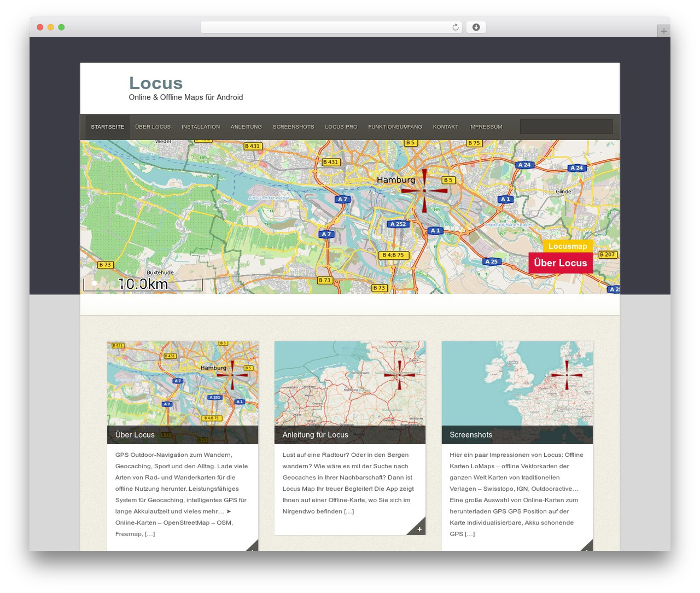The height and width of the screenshot is (593, 700).
Task: Open the Funktionsumfang menu item
Action: point(395,127)
